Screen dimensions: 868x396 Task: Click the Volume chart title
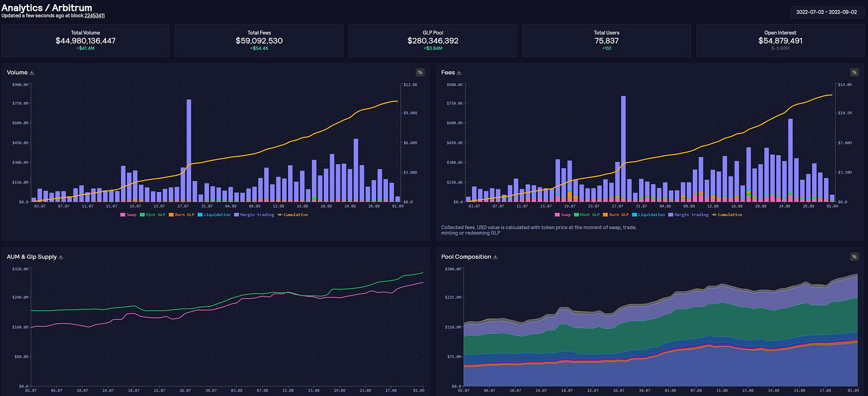(x=17, y=73)
